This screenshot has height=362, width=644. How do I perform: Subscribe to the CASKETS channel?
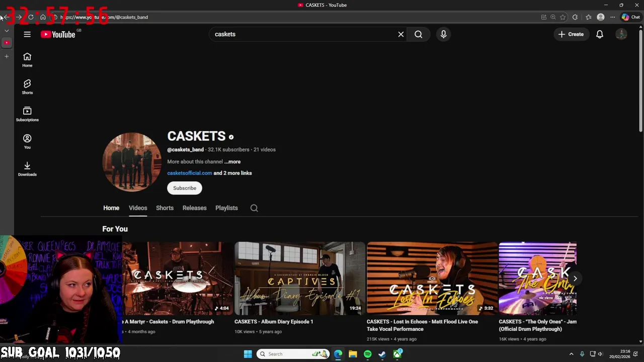pyautogui.click(x=185, y=188)
